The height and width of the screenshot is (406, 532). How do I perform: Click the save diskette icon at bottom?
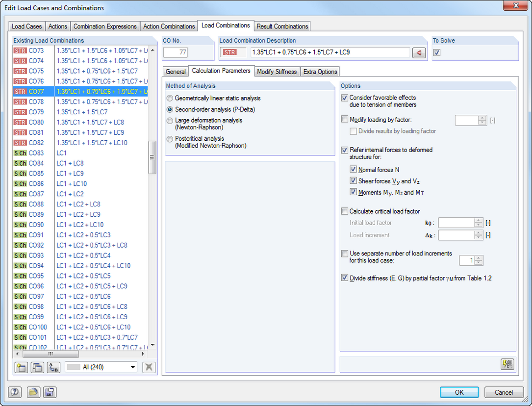[x=50, y=392]
